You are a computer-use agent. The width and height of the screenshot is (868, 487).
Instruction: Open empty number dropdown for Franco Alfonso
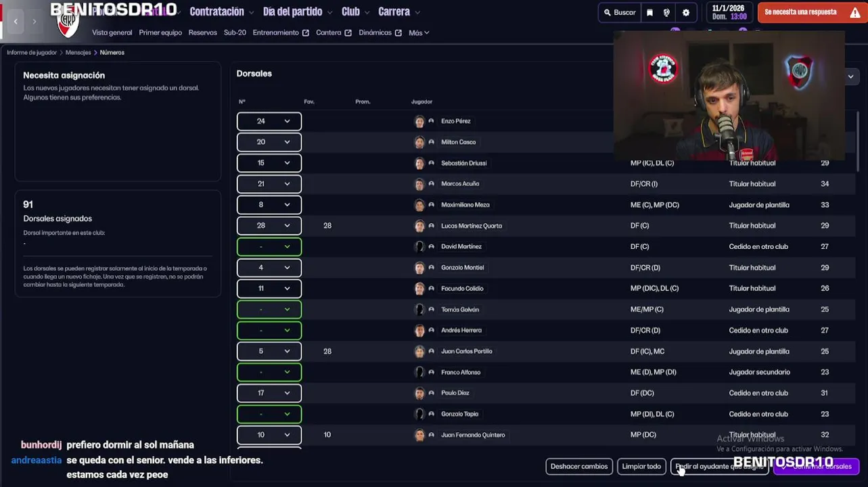269,373
